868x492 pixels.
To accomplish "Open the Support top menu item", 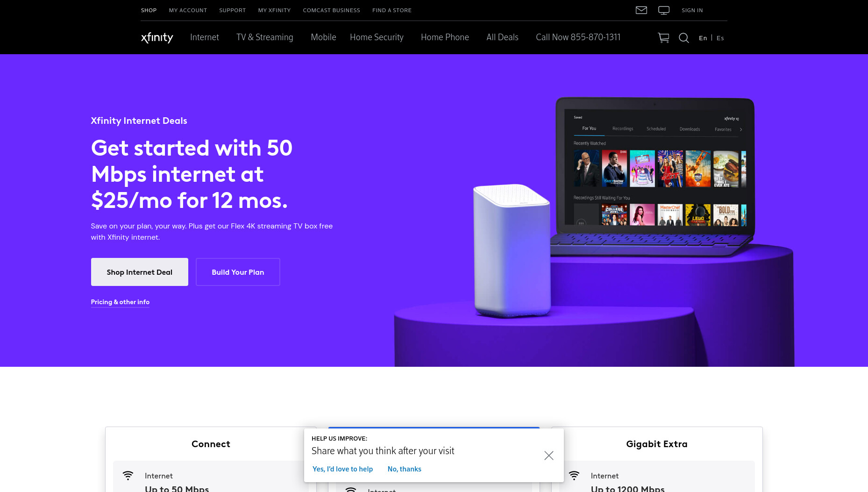I will point(232,10).
